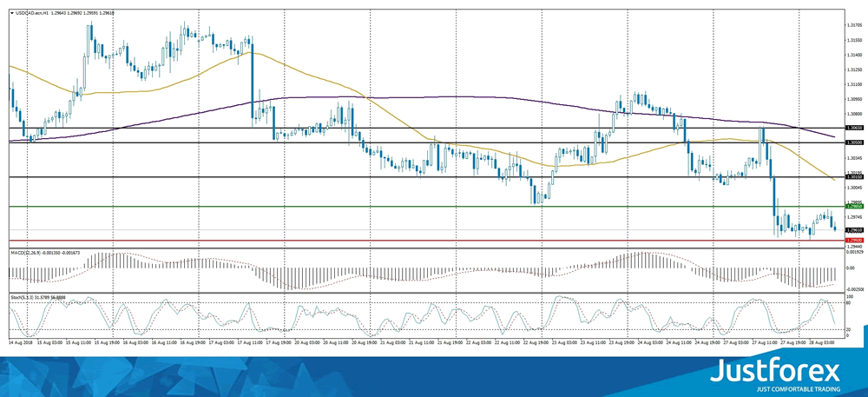Click the MACD scale value 0.001929
This screenshot has width=868, height=397.
855,253
